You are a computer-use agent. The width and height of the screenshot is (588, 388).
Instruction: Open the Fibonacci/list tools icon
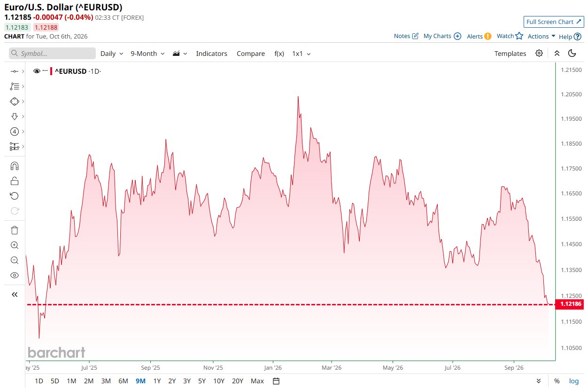(x=14, y=86)
